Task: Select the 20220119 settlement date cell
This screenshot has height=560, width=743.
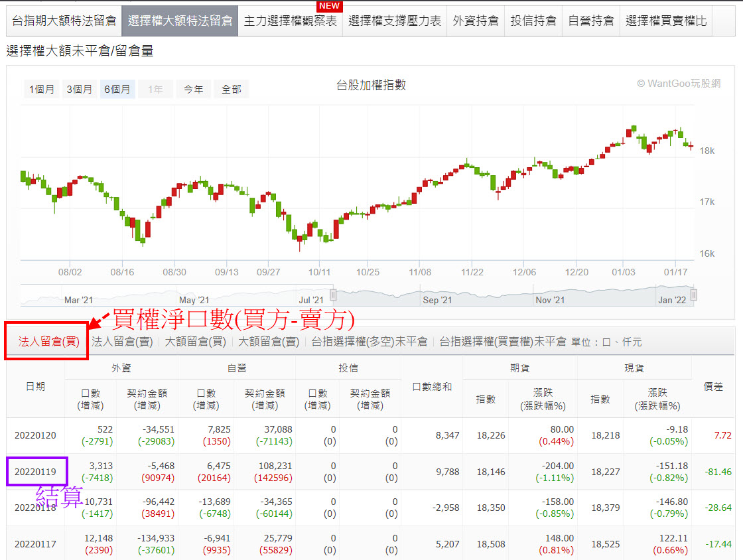Action: (36, 471)
